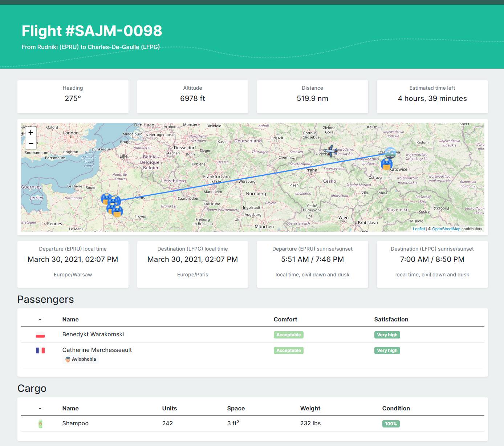
Task: Click the Shampoo cargo bottle icon
Action: click(40, 424)
